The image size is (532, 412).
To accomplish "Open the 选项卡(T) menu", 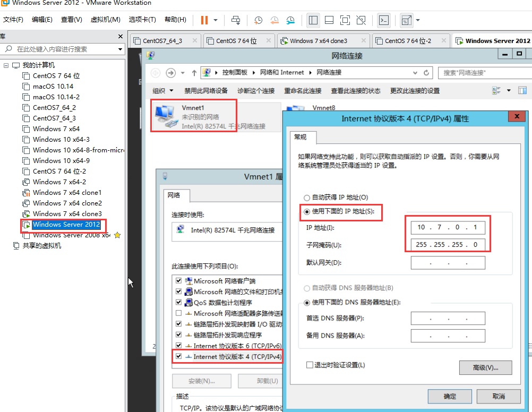I will coord(142,20).
